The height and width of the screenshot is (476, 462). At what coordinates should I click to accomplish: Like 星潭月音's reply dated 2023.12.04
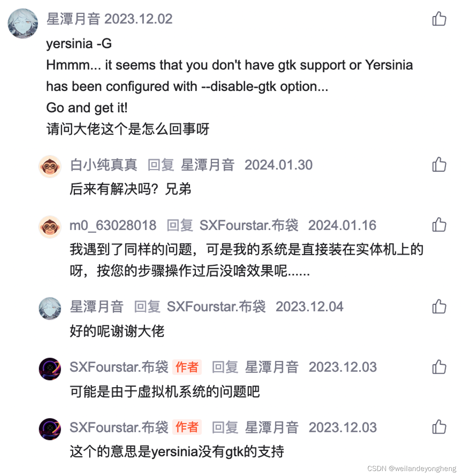[439, 306]
